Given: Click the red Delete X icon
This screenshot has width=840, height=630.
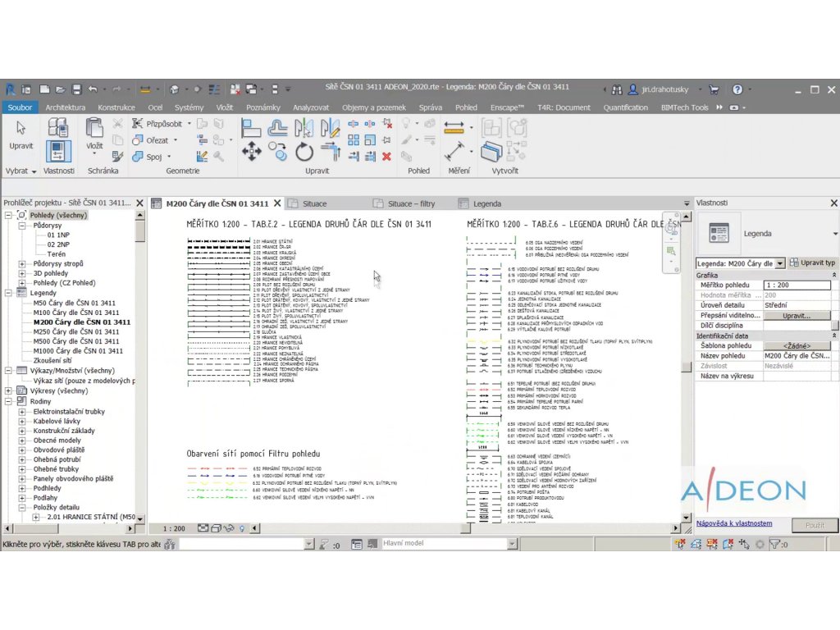Looking at the screenshot, I should [387, 157].
